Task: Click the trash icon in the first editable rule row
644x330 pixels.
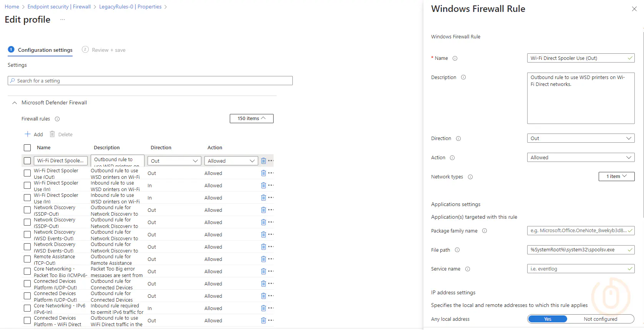Action: (x=263, y=161)
